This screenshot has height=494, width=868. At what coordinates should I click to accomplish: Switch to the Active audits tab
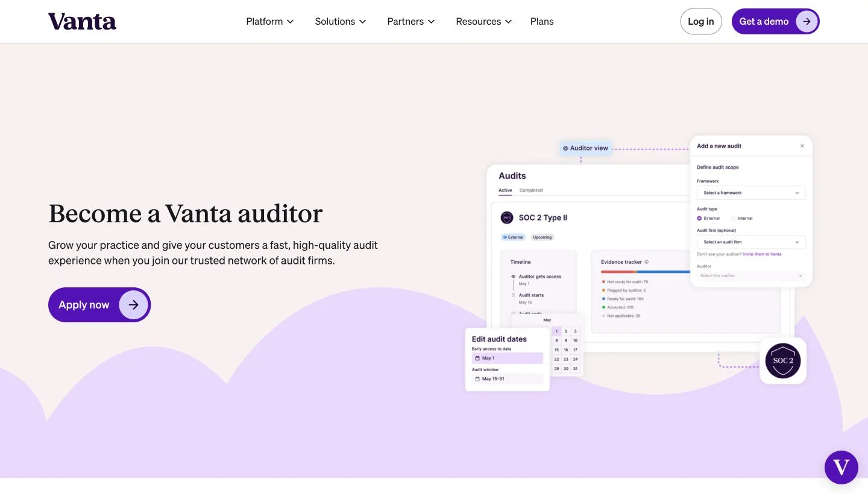click(505, 190)
